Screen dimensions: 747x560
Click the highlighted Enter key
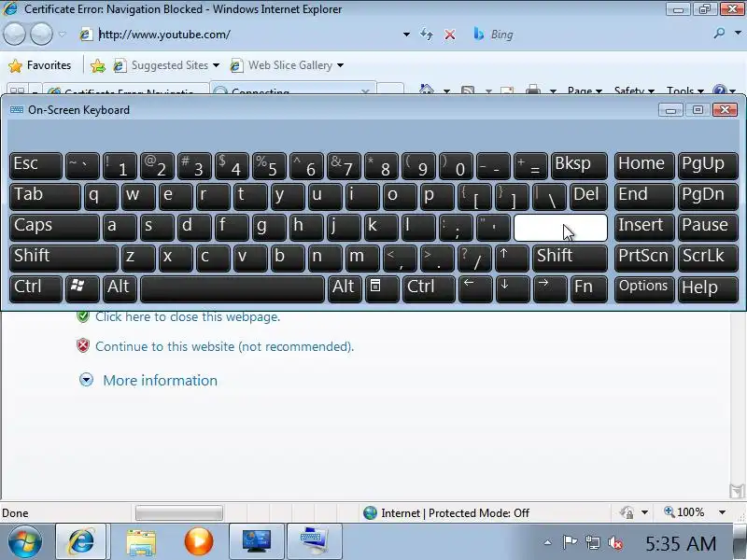[560, 227]
